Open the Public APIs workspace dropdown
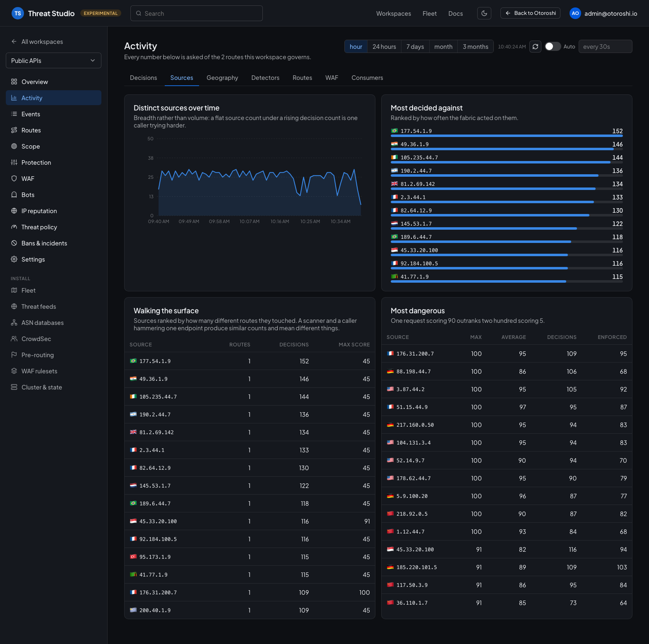Image resolution: width=649 pixels, height=644 pixels. (x=53, y=60)
